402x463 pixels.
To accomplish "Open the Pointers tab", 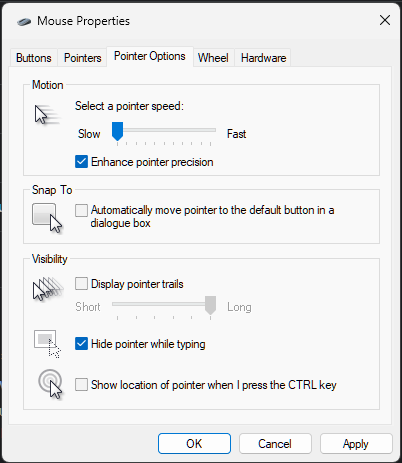I will point(83,58).
